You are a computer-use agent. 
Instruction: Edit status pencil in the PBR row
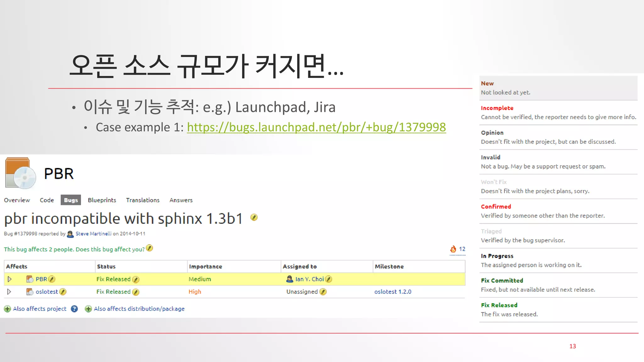tap(136, 279)
